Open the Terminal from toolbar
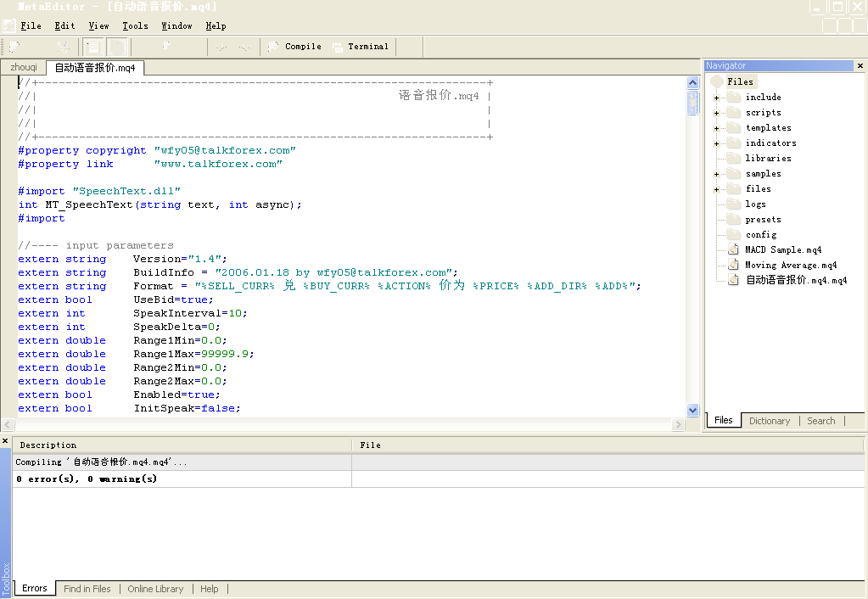Viewport: 868px width, 599px height. coord(361,47)
